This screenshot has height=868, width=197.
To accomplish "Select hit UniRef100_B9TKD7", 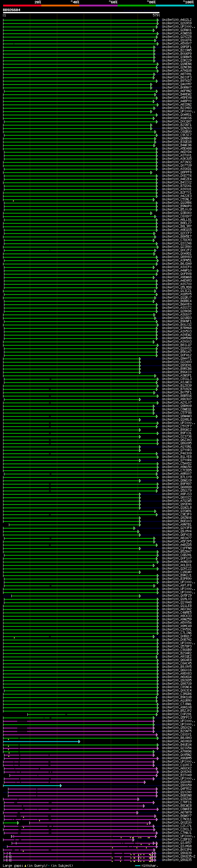I will click(x=177, y=81).
